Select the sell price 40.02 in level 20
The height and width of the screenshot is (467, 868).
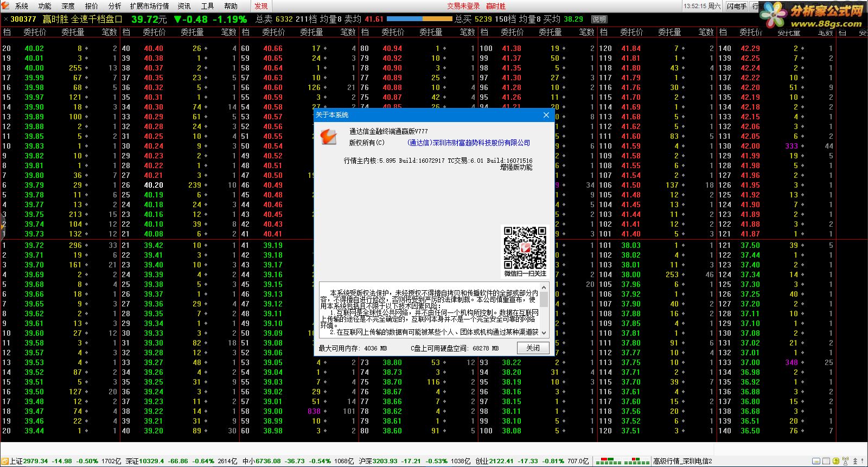[x=34, y=48]
